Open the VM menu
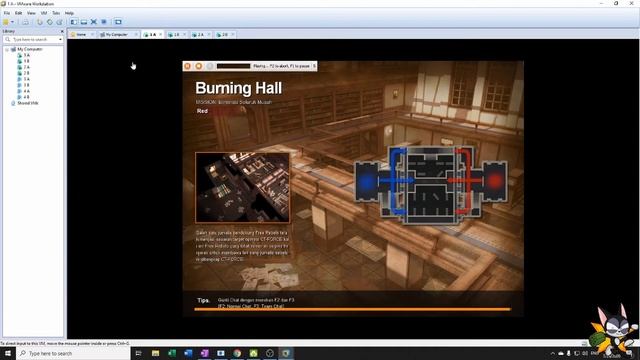 click(44, 13)
